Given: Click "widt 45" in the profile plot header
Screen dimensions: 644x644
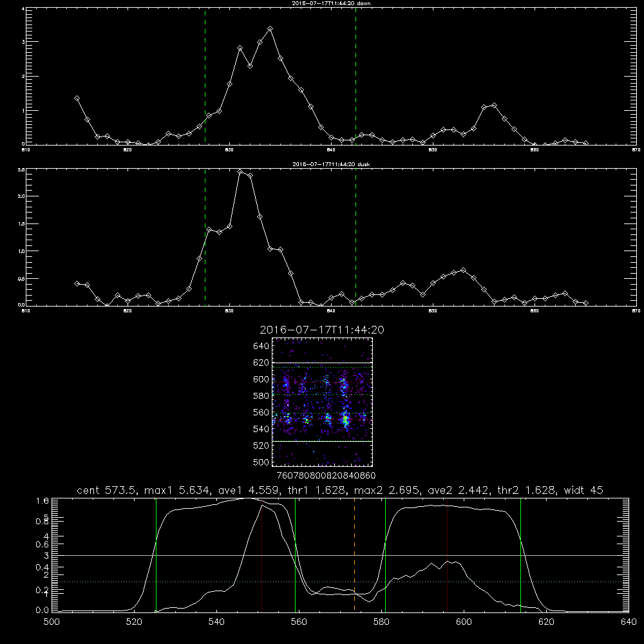Looking at the screenshot, I should coord(583,490).
